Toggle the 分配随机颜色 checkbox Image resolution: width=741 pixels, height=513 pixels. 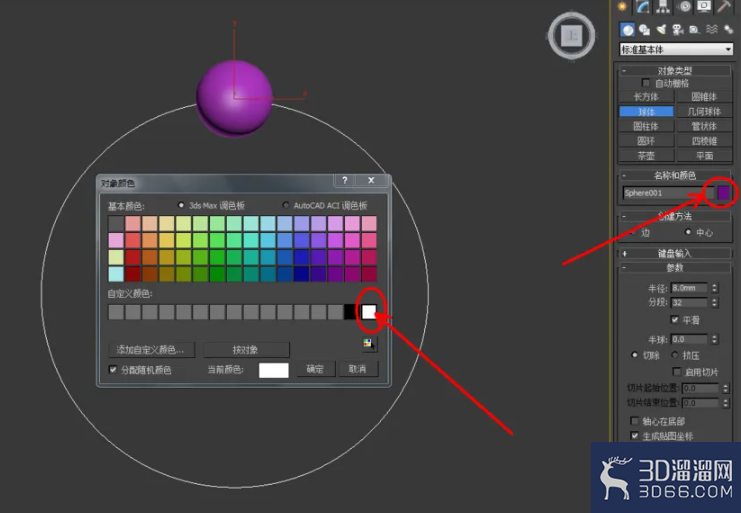click(112, 369)
